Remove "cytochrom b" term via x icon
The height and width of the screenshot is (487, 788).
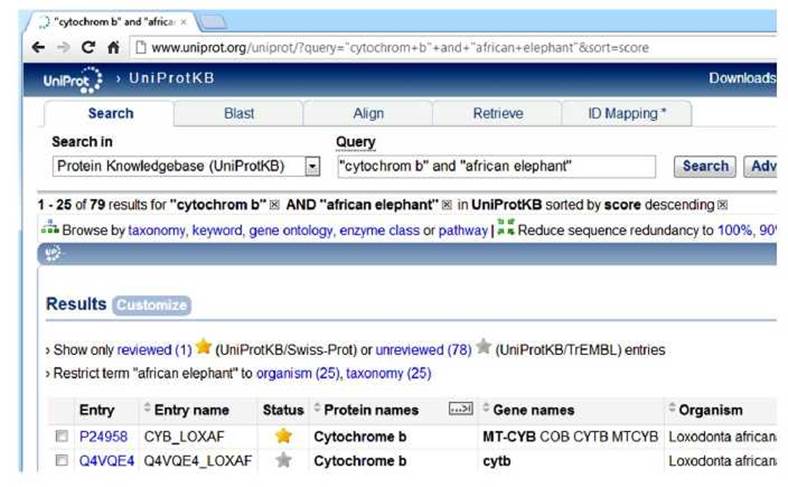coord(274,205)
